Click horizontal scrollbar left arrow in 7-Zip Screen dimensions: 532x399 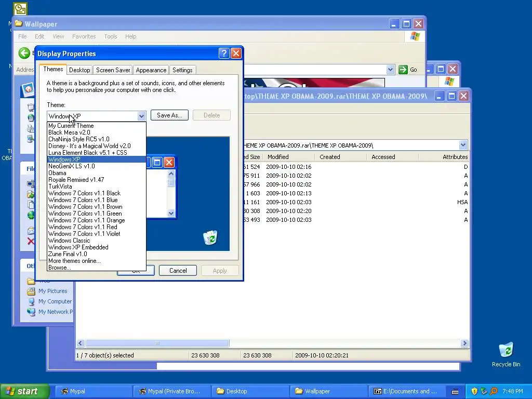click(x=81, y=343)
